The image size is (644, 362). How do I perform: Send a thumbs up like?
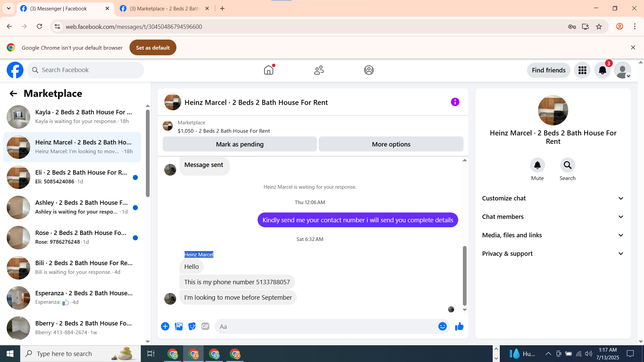tap(459, 326)
